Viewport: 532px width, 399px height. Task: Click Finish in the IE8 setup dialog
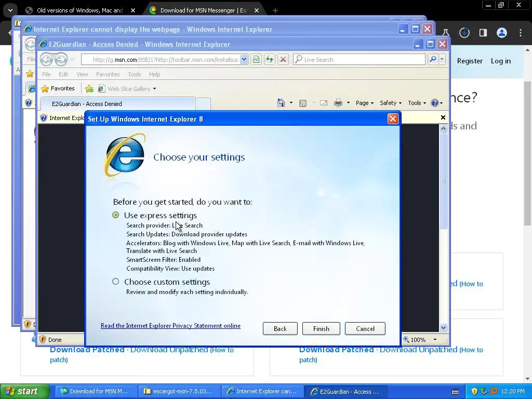click(x=321, y=328)
